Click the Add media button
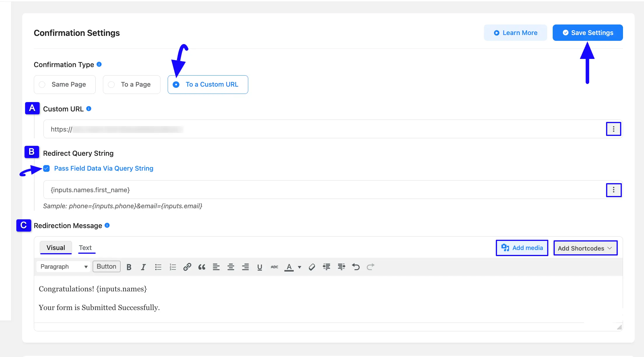Screen dimensions: 644x357 click(522, 248)
